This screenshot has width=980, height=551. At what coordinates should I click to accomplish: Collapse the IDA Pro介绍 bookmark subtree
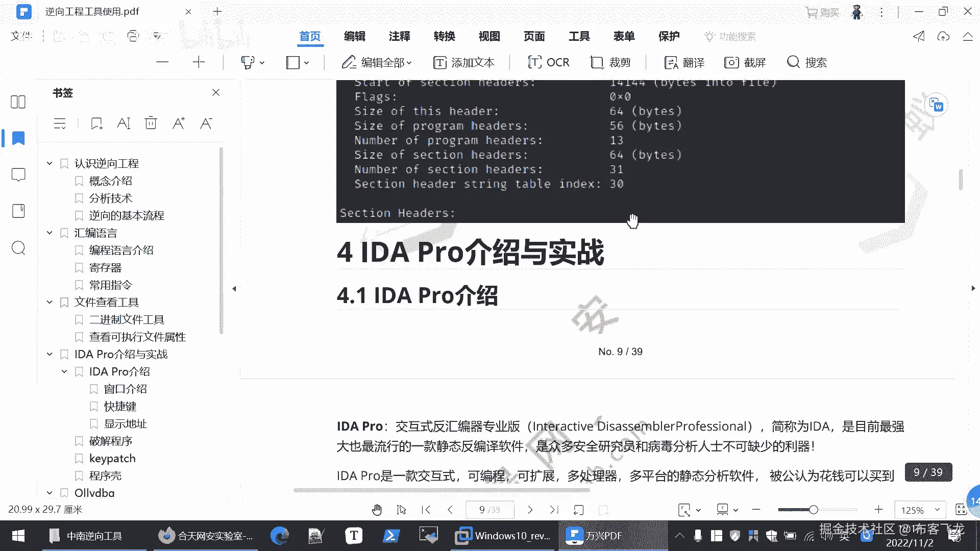[64, 372]
